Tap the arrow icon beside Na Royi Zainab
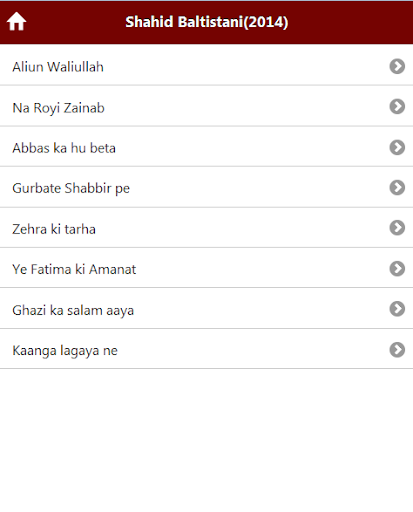The height and width of the screenshot is (512, 413). point(397,107)
